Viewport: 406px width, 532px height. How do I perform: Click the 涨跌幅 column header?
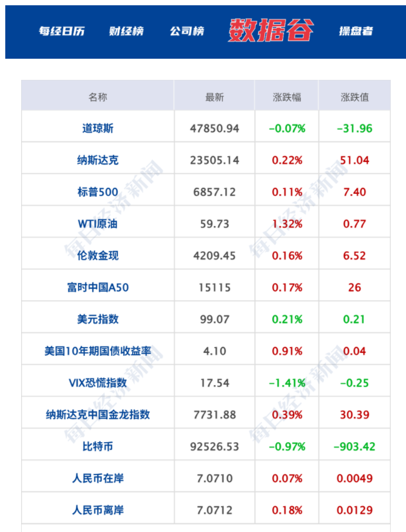pos(287,97)
